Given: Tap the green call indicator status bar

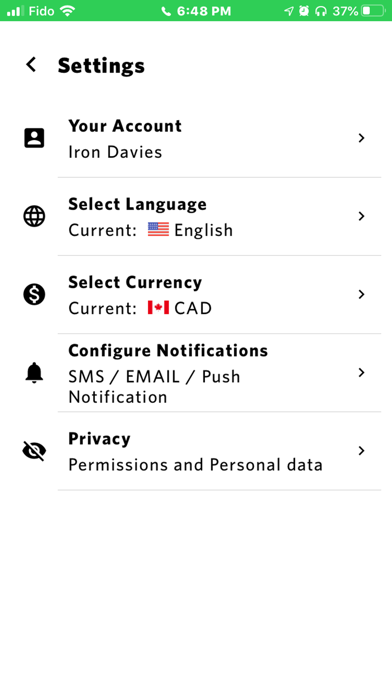Looking at the screenshot, I should pos(196,10).
